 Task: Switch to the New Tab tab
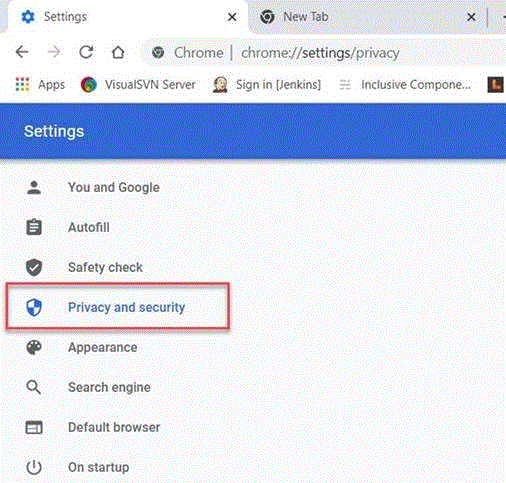367,17
